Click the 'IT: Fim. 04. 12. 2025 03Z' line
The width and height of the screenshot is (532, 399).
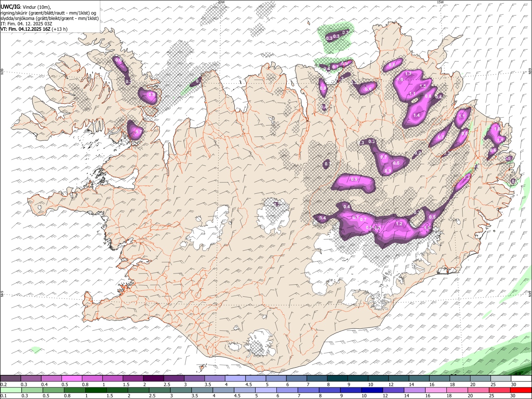26,24
